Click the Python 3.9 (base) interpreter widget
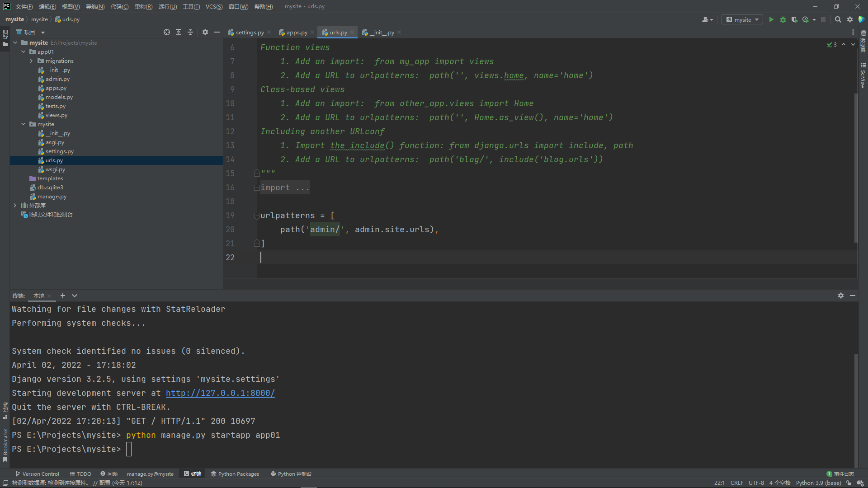 coord(818,483)
